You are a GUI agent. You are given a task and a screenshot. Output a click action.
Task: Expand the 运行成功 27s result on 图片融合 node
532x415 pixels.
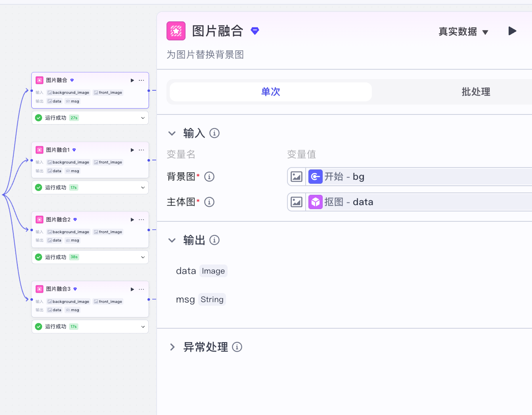point(143,118)
